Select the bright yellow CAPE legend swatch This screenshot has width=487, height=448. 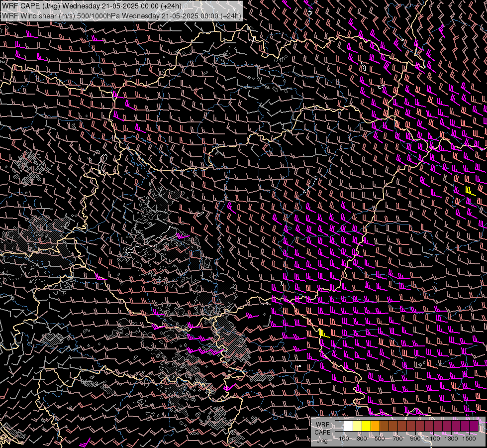click(367, 426)
